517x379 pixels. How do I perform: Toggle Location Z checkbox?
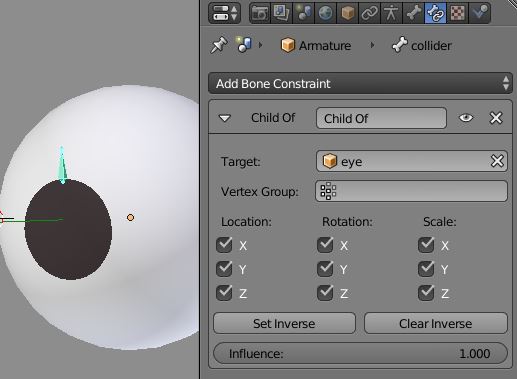(x=224, y=293)
